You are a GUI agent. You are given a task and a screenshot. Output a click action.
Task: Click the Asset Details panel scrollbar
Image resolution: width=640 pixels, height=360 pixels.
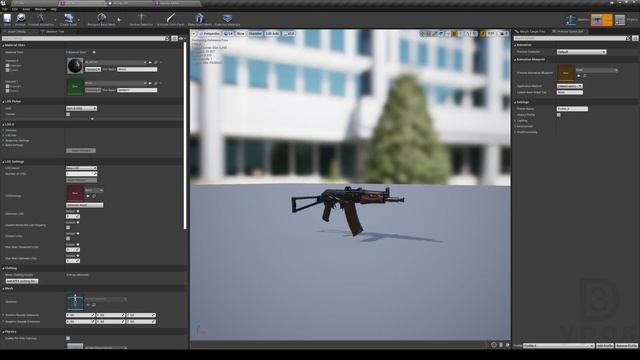coord(185,135)
